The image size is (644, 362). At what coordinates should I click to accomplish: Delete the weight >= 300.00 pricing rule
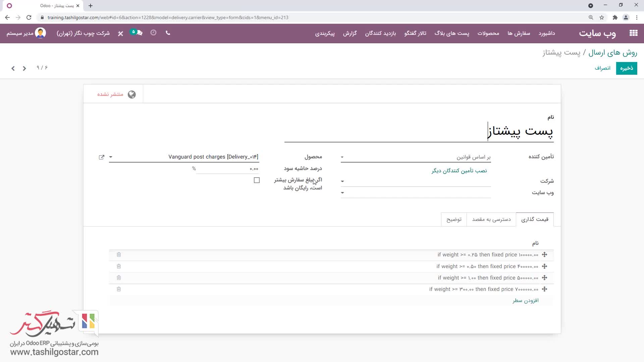pos(119,289)
